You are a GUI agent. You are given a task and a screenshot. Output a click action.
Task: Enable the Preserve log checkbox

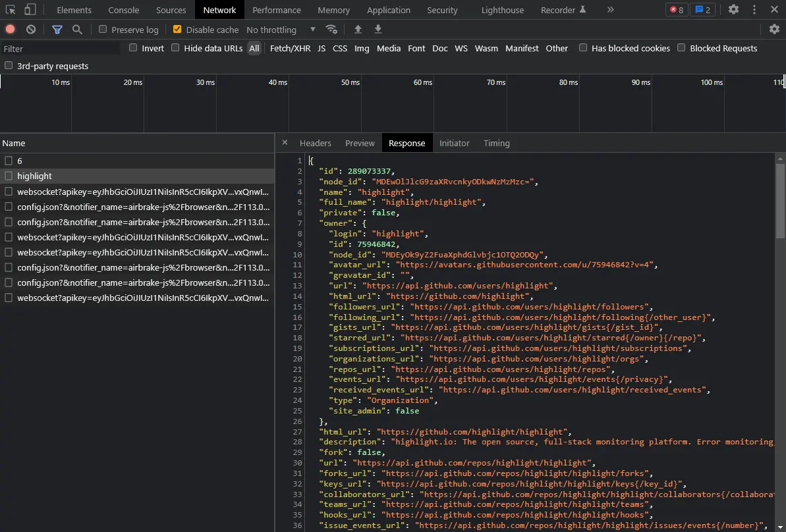[x=103, y=29]
